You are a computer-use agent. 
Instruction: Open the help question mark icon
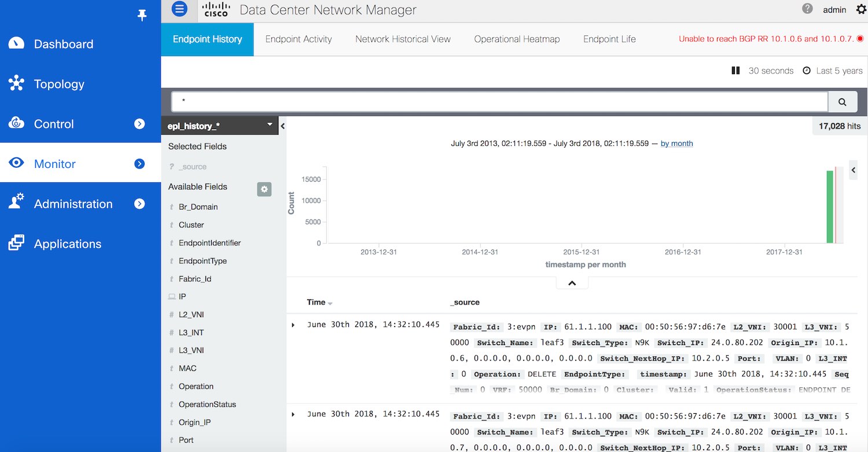807,9
